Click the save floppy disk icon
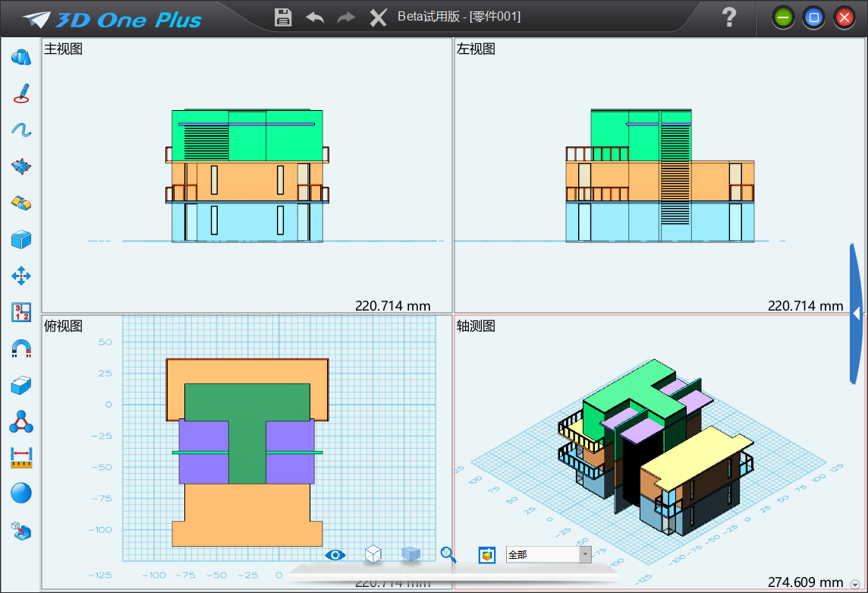The height and width of the screenshot is (593, 868). point(283,17)
